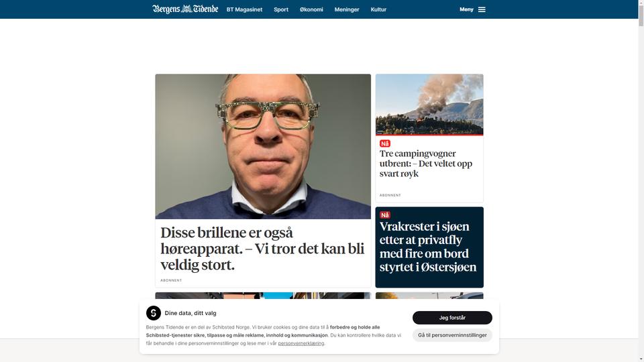Click the Schibsted logo icon in cookie banner

coord(153,313)
